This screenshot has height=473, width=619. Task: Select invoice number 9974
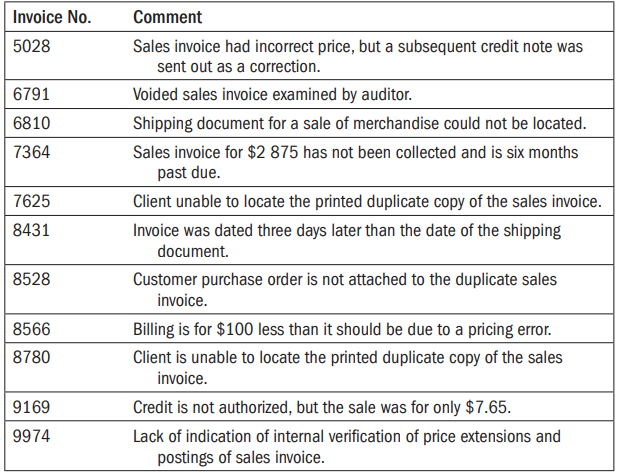tap(32, 435)
